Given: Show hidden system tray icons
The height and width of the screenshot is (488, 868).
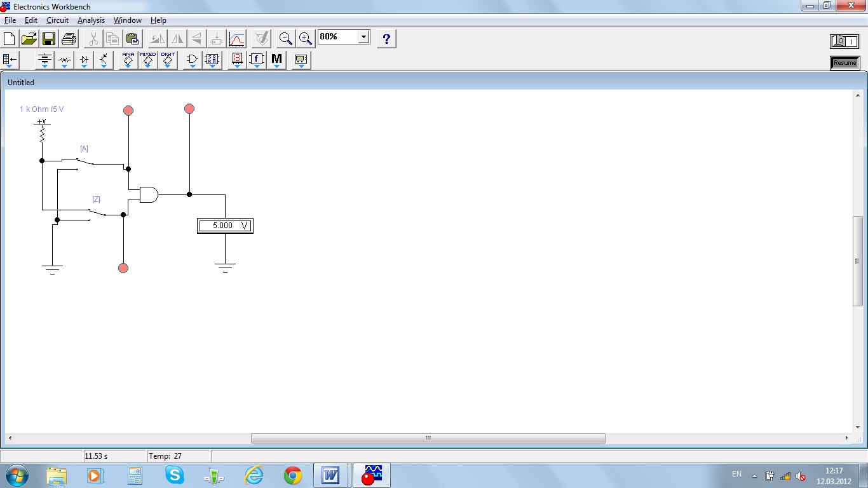Looking at the screenshot, I should pyautogui.click(x=754, y=475).
